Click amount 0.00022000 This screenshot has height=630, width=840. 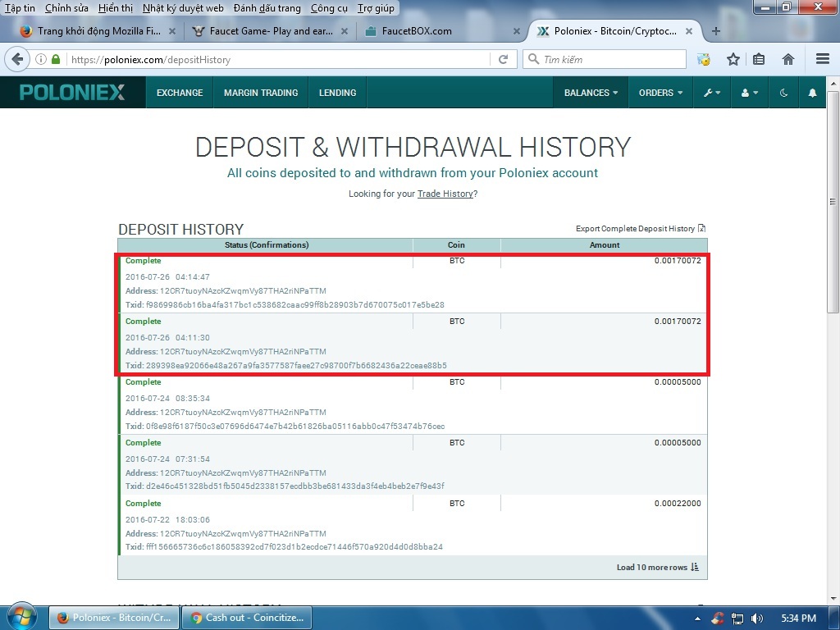click(677, 504)
